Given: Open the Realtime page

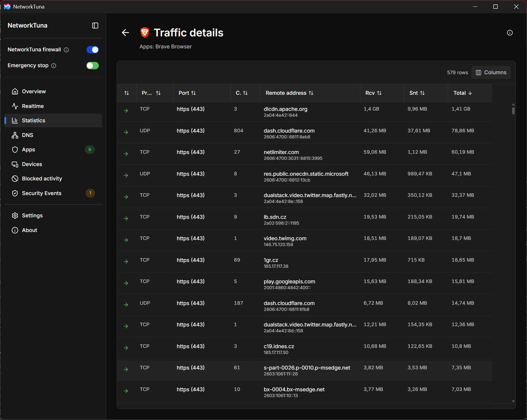Looking at the screenshot, I should [53, 106].
